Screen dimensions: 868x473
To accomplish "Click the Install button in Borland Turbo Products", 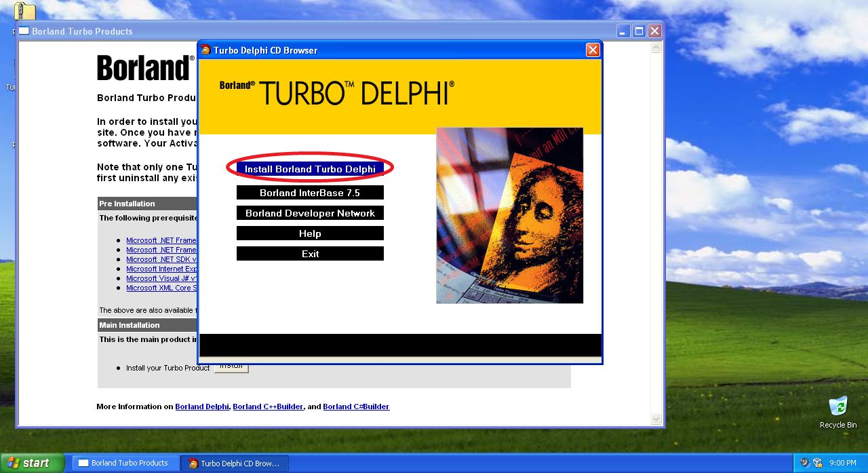I will tap(231, 367).
